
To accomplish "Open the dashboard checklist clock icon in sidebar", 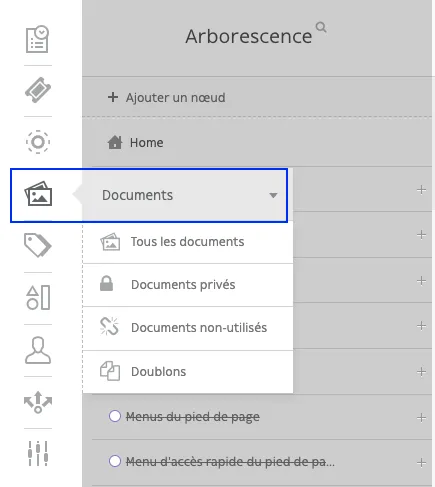I will [x=38, y=39].
